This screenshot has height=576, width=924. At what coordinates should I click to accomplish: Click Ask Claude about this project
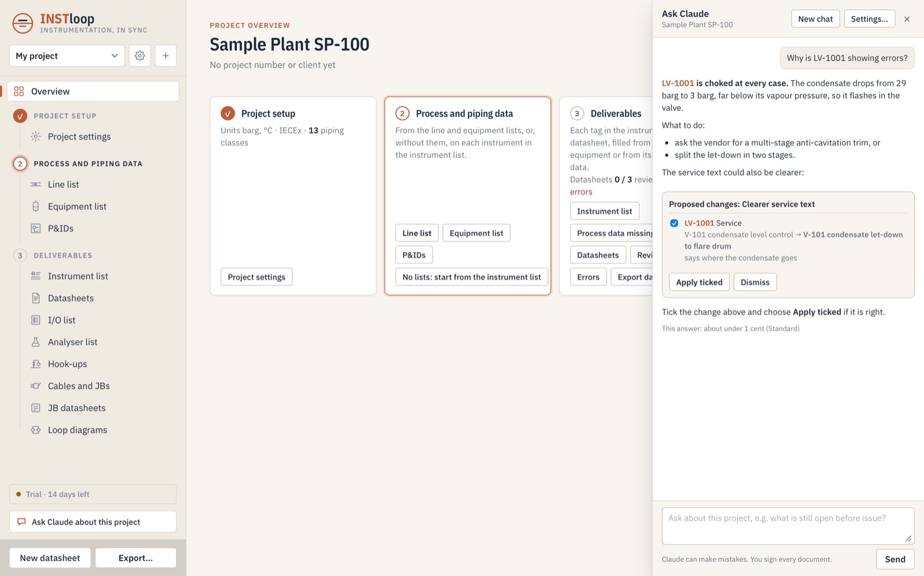[93, 522]
